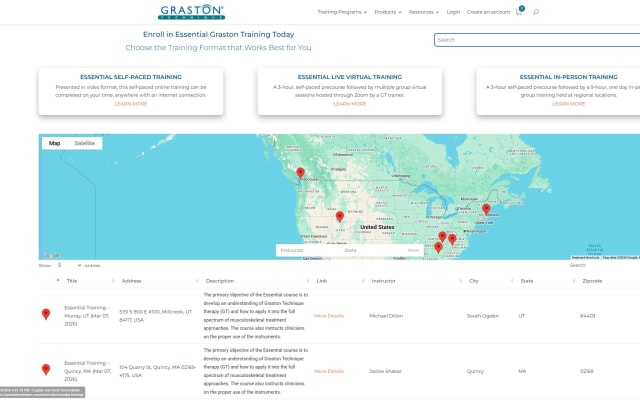The image size is (640, 400).
Task: Expand the Resources menu
Action: pyautogui.click(x=424, y=12)
